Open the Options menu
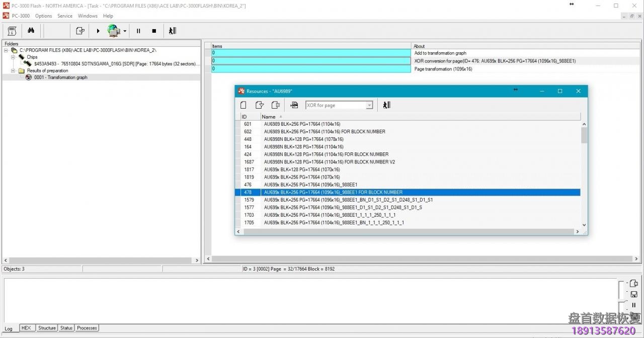Screen dimensions: 644x338 pyautogui.click(x=43, y=16)
